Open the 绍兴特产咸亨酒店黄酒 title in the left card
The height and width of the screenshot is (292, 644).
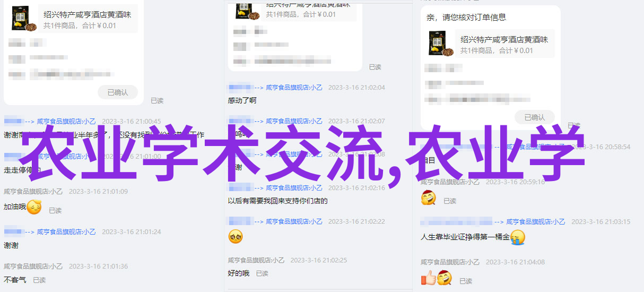(x=88, y=14)
